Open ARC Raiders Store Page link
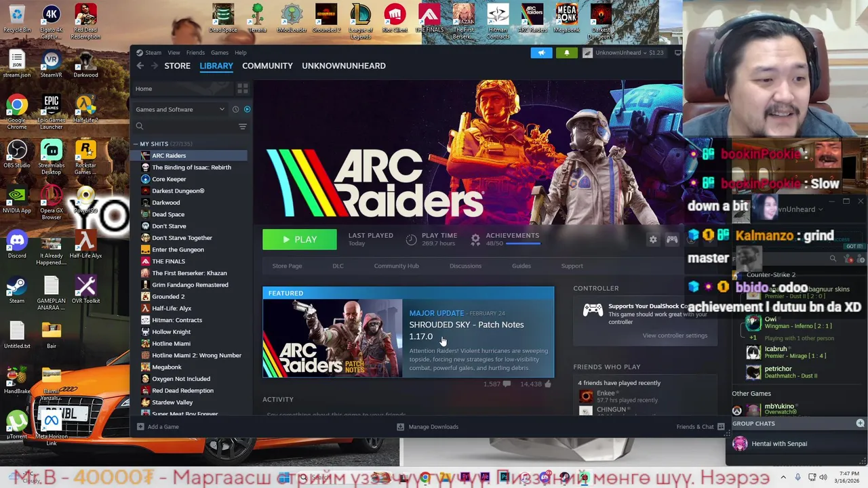The width and height of the screenshot is (868, 488). click(x=287, y=266)
